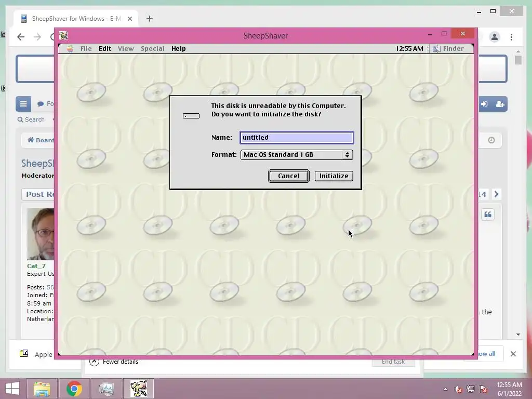Screen dimensions: 532x399
Task: Click the disk drive icon in dialog
Action: pyautogui.click(x=191, y=116)
